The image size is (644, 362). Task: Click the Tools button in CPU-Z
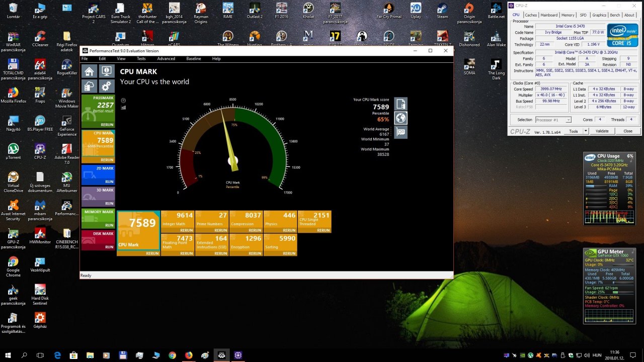[573, 131]
